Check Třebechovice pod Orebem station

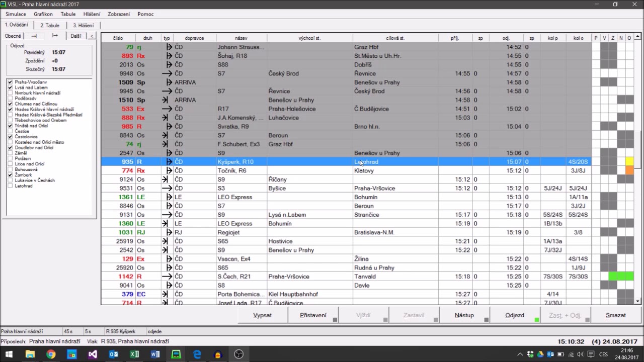tap(10, 120)
